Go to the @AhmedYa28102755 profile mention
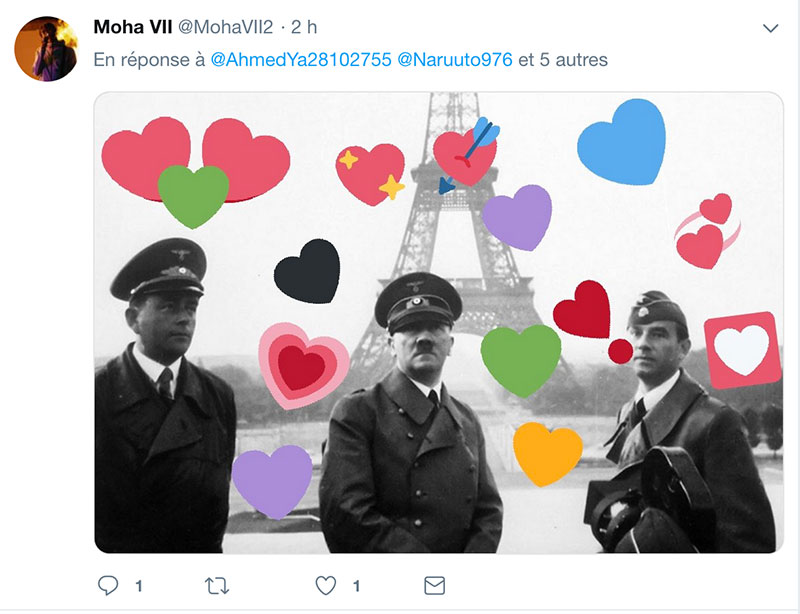This screenshot has width=800, height=614. (301, 60)
